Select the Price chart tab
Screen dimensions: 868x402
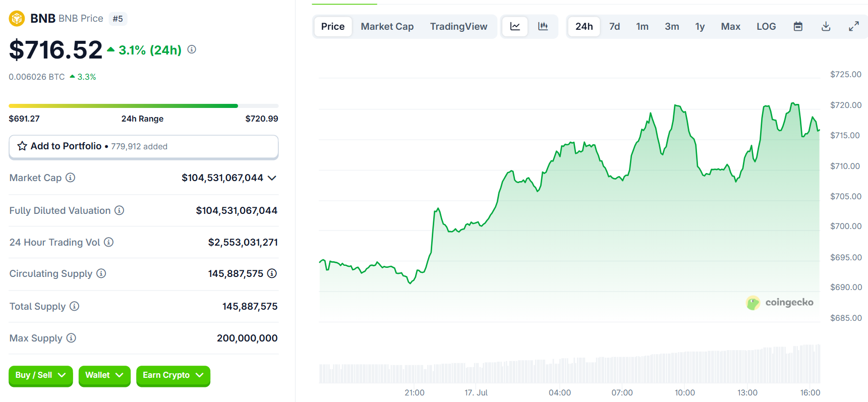[333, 26]
